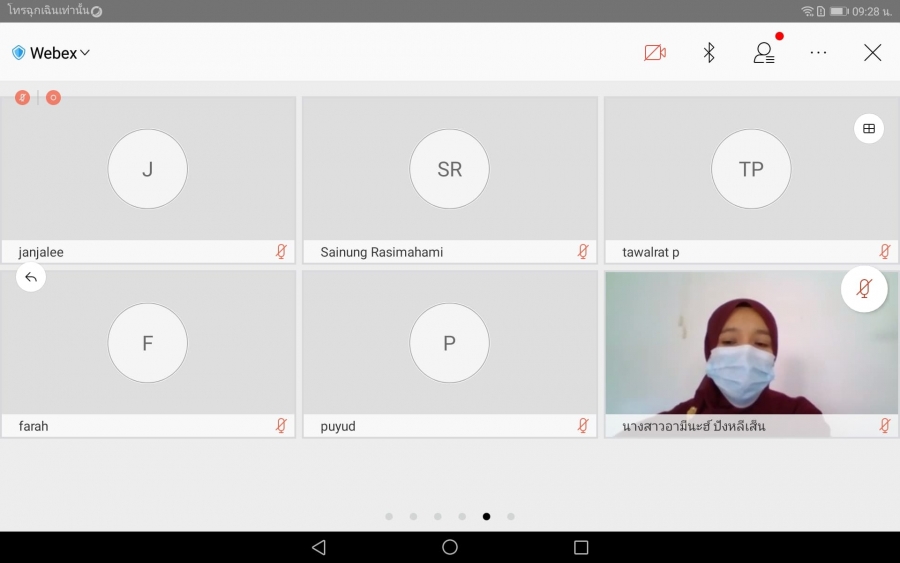Viewport: 900px width, 563px height.
Task: Go to the first page indicator dot
Action: click(389, 517)
